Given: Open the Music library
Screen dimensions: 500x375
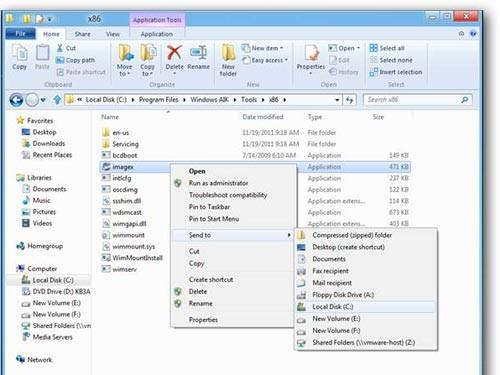Looking at the screenshot, I should coord(36,200).
